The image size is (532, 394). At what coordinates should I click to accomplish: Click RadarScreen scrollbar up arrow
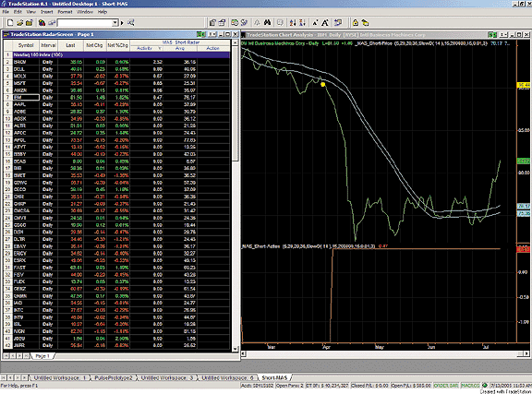235,43
